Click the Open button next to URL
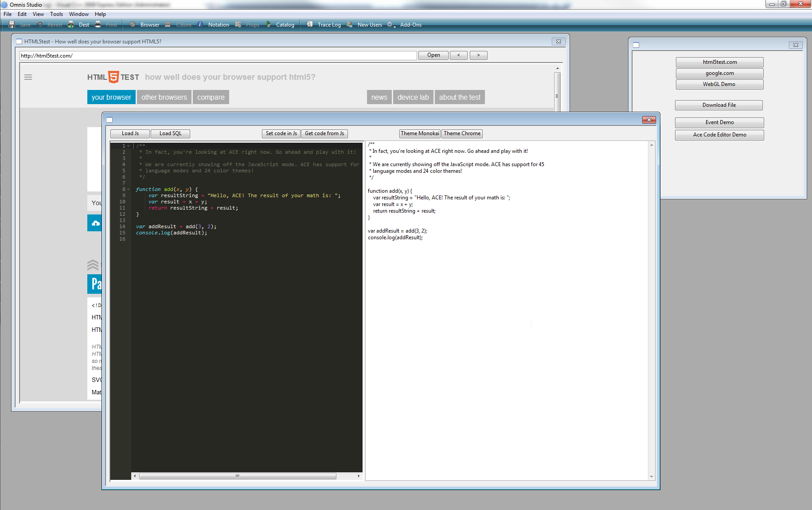 pos(433,55)
